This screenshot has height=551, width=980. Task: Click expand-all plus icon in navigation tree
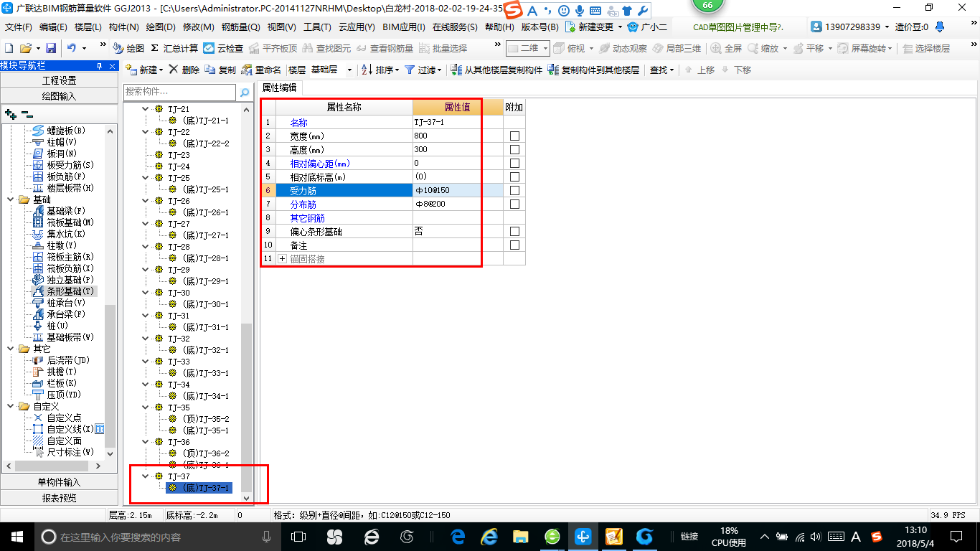pyautogui.click(x=11, y=113)
